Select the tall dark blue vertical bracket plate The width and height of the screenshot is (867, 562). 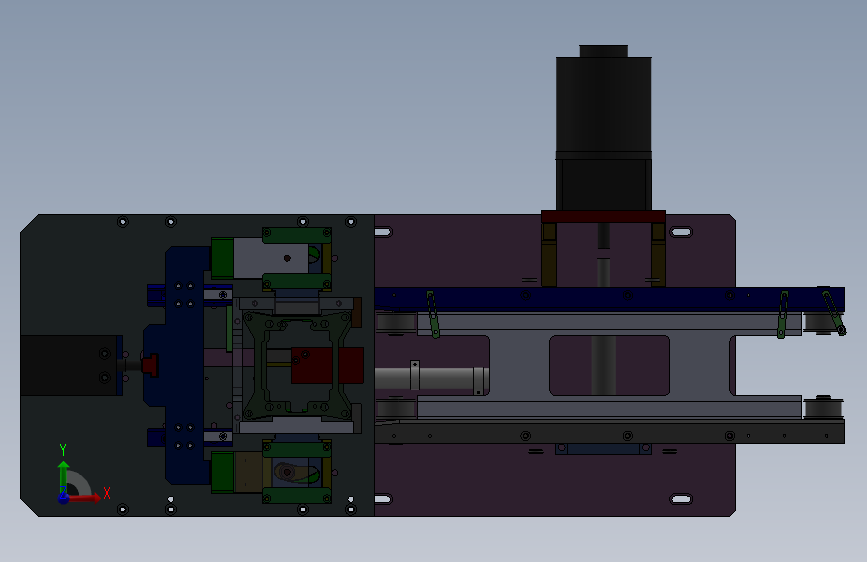[x=185, y=365]
